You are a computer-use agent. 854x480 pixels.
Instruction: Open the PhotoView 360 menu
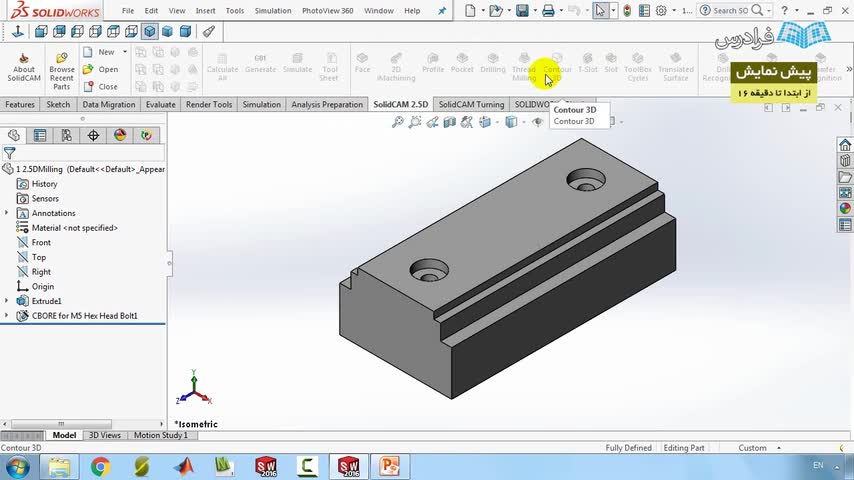pos(327,10)
